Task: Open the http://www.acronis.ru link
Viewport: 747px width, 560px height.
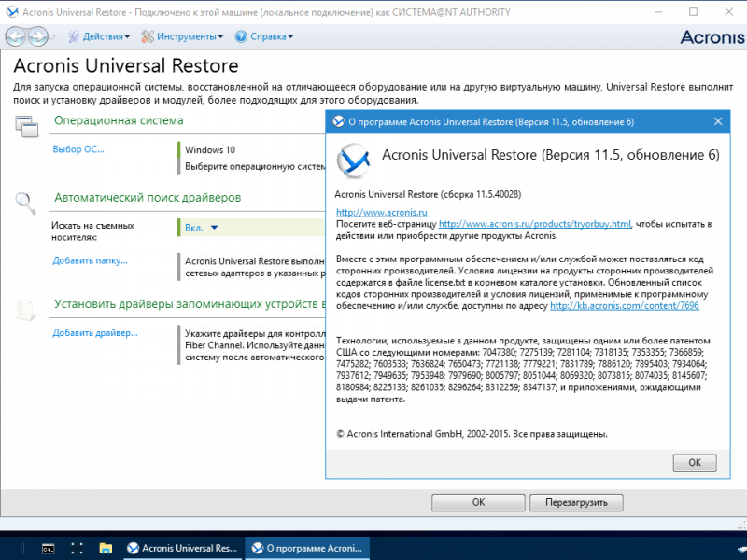Action: 382,212
